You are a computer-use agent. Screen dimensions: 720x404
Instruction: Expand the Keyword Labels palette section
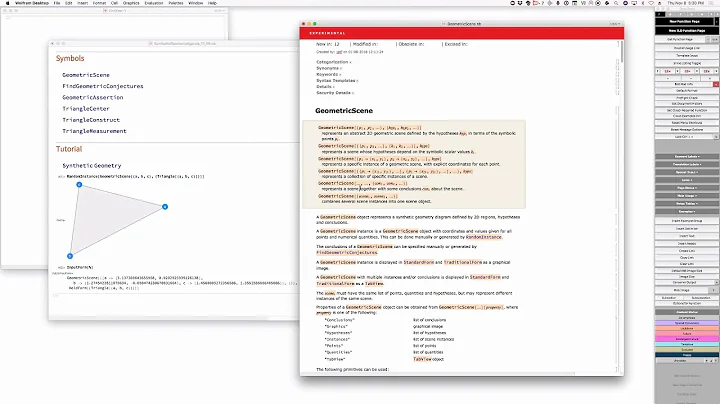point(687,157)
